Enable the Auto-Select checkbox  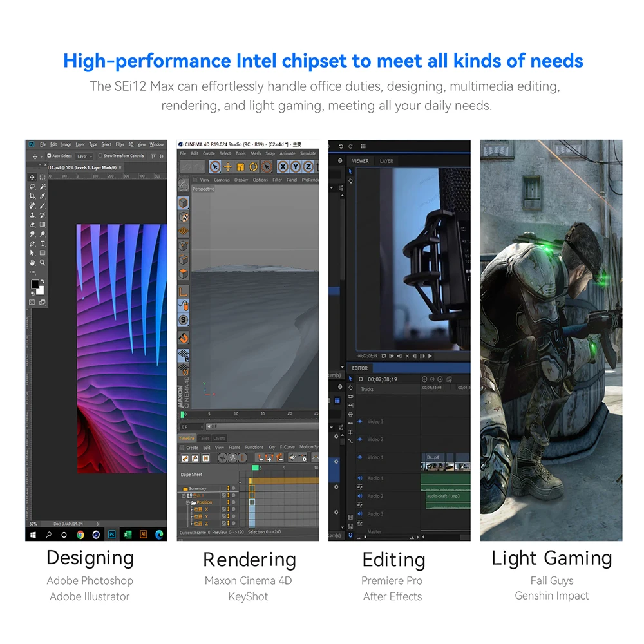coord(50,156)
